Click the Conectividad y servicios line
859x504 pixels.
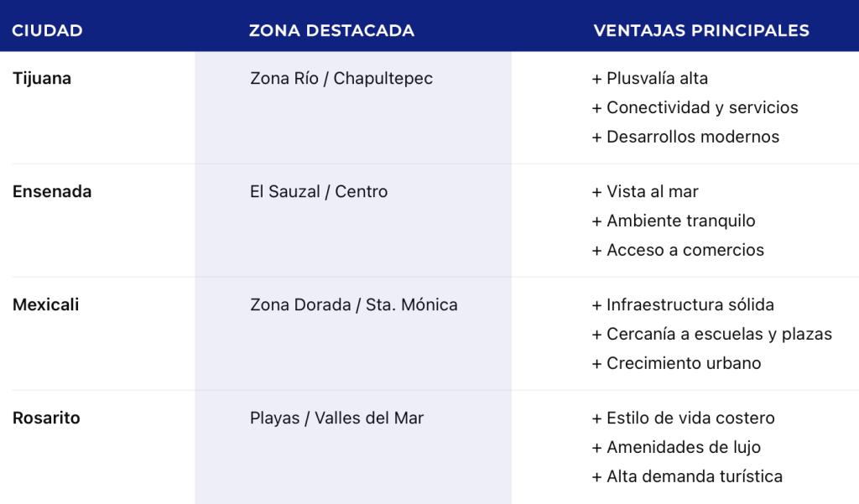(695, 108)
